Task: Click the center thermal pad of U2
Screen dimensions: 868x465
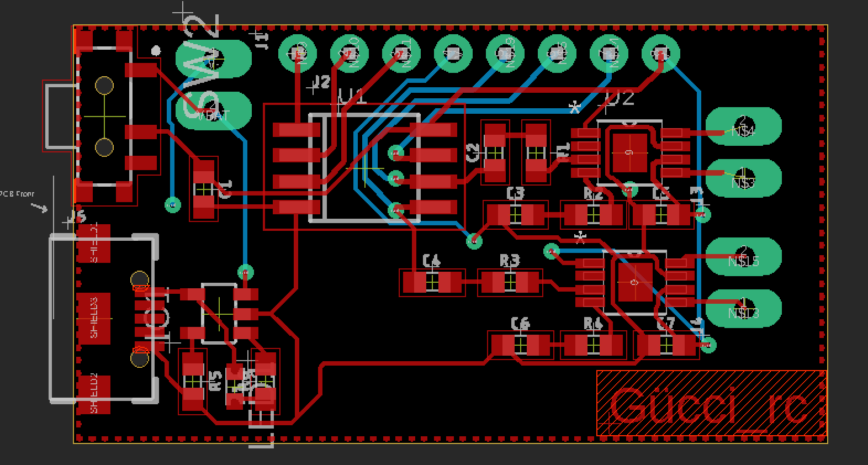Action: [629, 152]
